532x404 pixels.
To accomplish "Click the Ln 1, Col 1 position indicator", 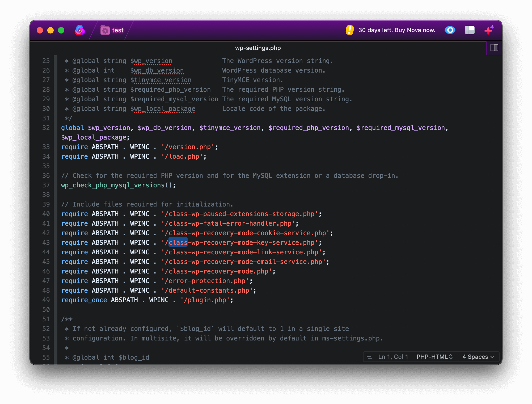I will tap(393, 357).
